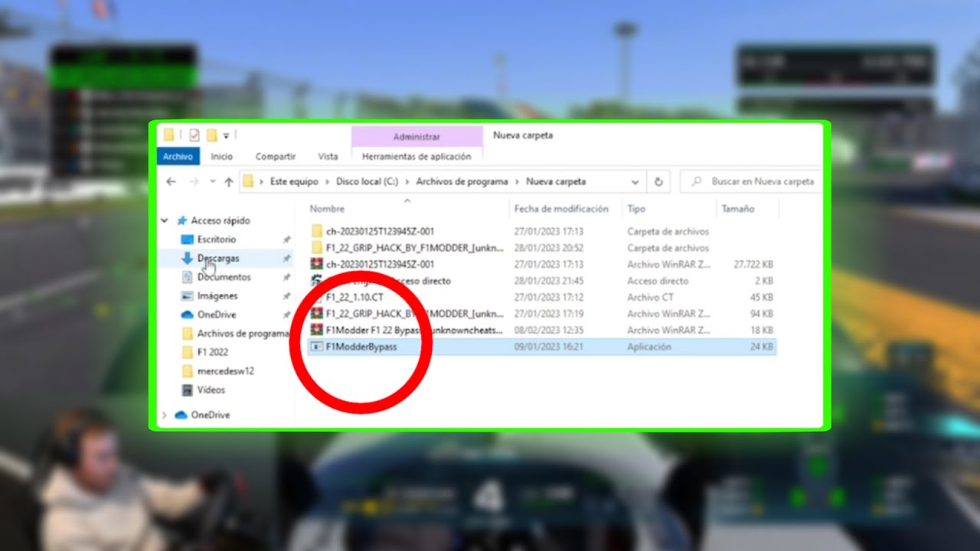Expand the address bar history dropdown
The image size is (980, 551).
tap(635, 182)
